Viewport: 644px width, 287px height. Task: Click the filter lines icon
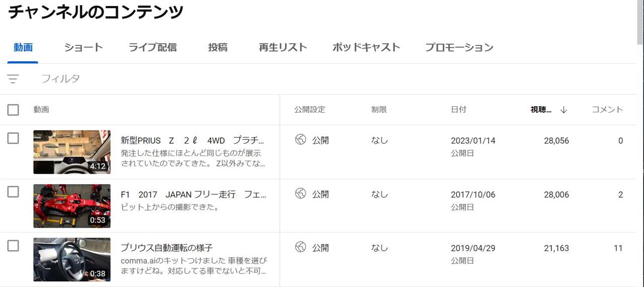tap(13, 79)
